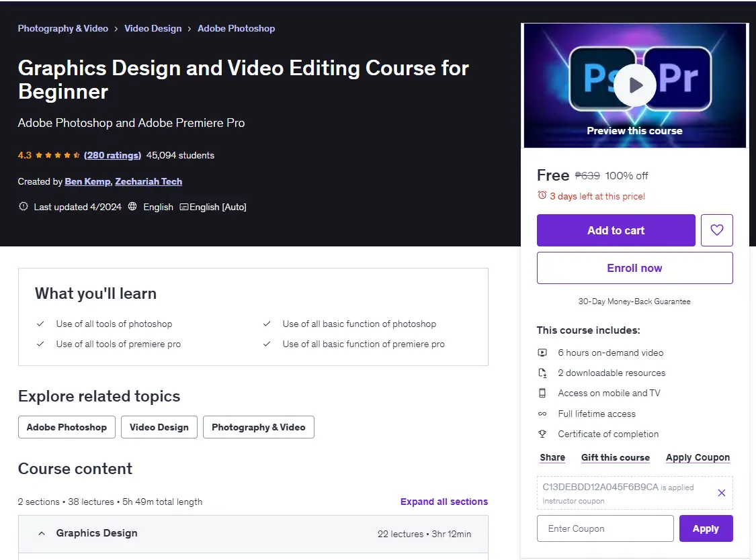Click the 45,094 students text

coord(180,155)
